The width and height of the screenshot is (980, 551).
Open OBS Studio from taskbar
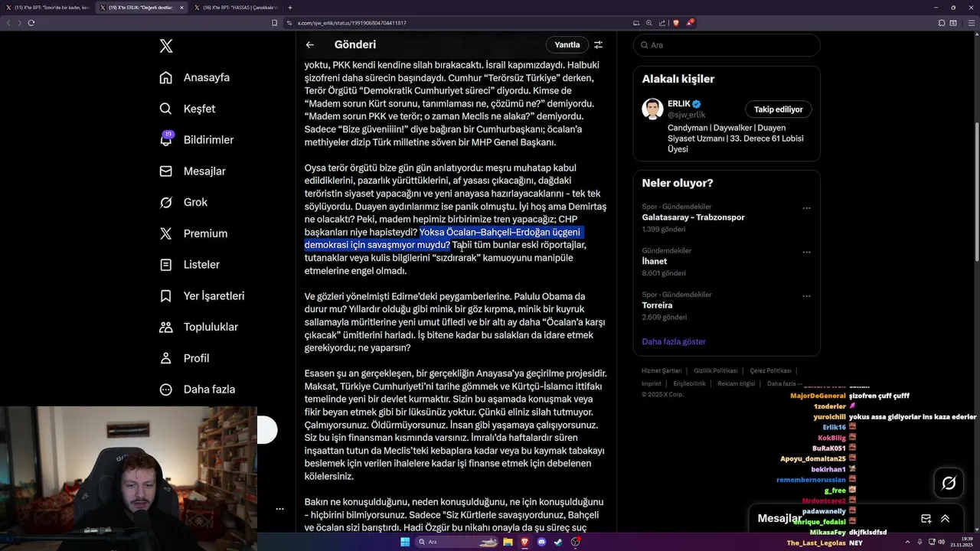pyautogui.click(x=576, y=542)
